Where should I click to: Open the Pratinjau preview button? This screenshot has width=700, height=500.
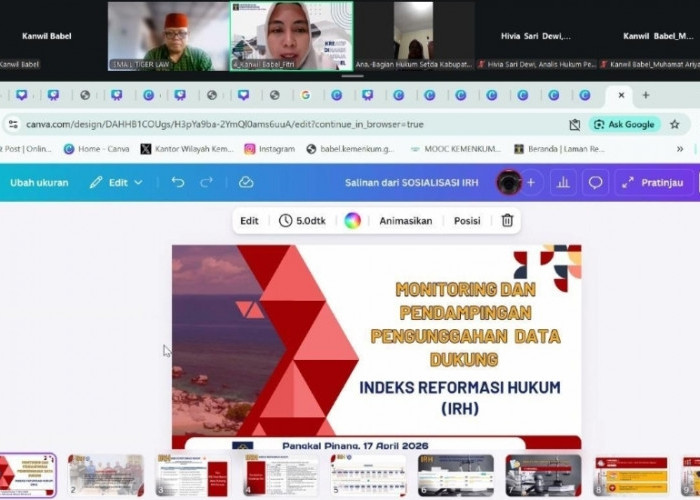(655, 183)
